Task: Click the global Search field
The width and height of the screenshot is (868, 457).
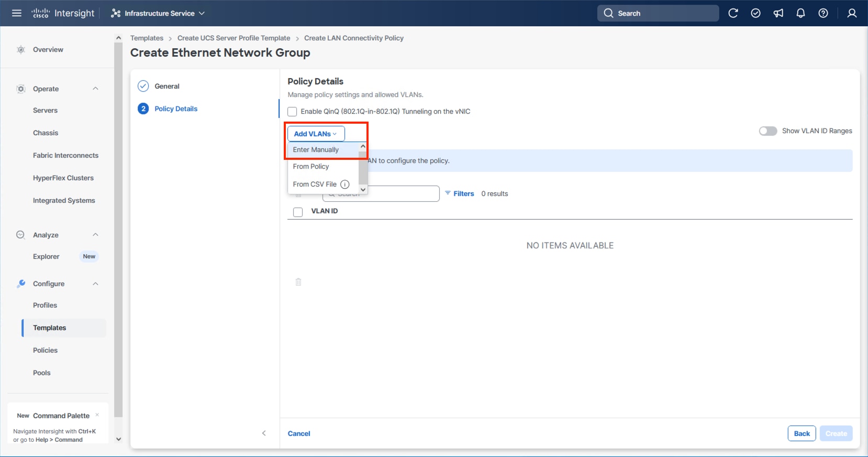Action: pyautogui.click(x=658, y=13)
